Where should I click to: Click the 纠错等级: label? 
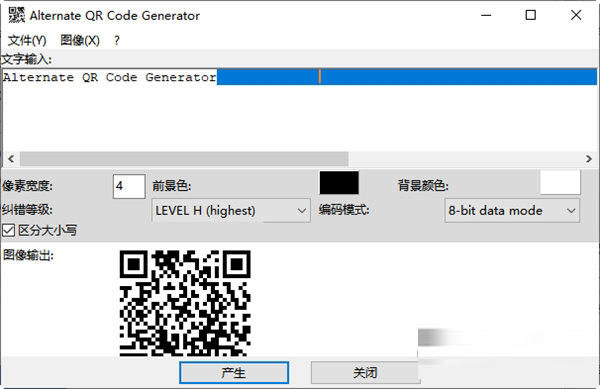pos(27,210)
